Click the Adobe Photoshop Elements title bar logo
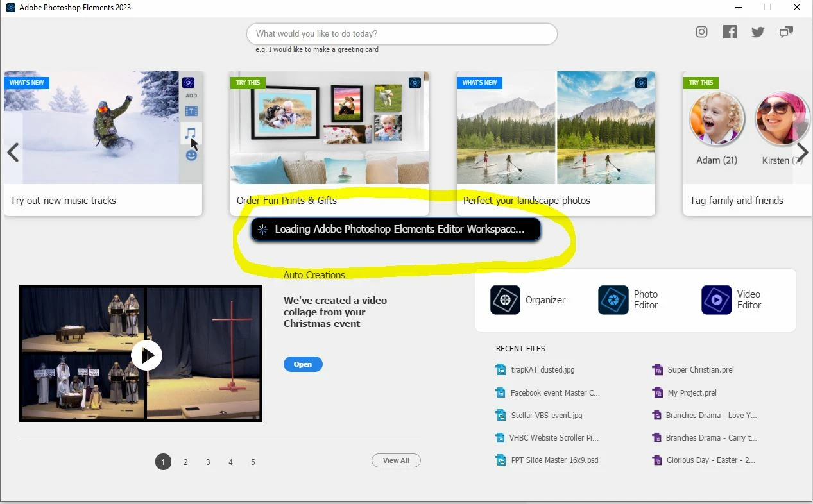The image size is (813, 504). (x=10, y=8)
